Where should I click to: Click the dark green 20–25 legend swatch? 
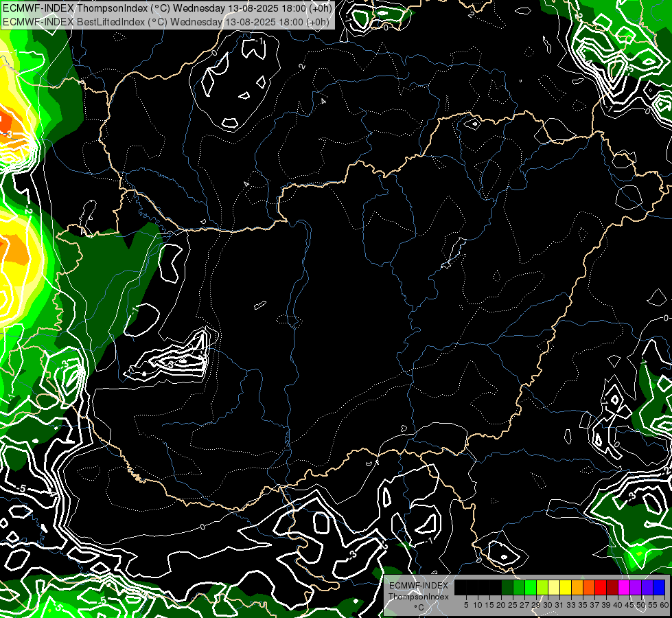pyautogui.click(x=507, y=587)
